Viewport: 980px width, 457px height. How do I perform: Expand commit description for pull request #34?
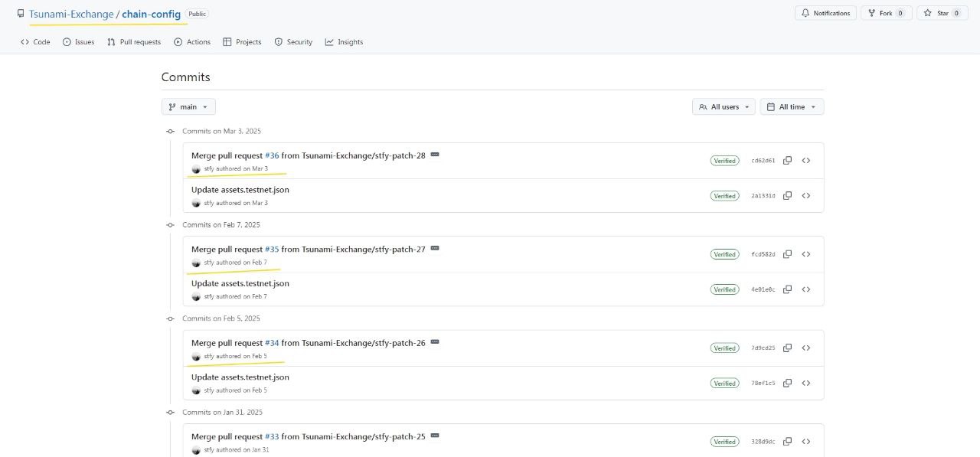pos(435,342)
